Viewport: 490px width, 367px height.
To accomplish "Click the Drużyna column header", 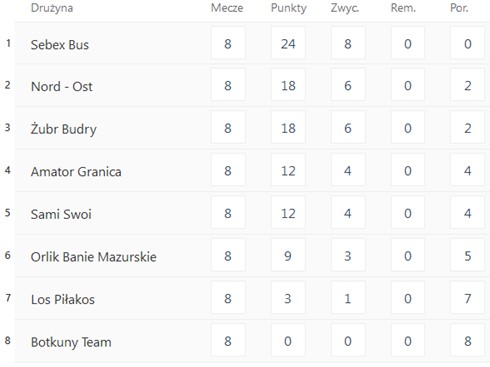I will coord(52,8).
